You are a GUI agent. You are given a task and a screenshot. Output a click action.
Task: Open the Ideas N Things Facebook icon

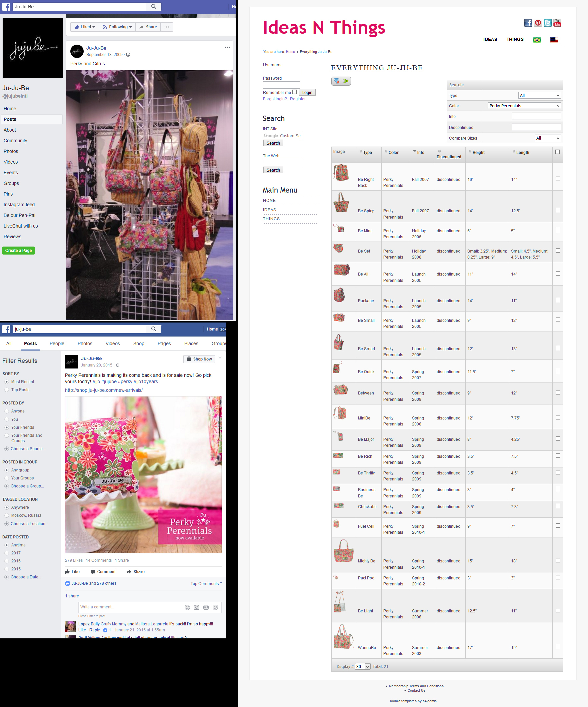(528, 23)
